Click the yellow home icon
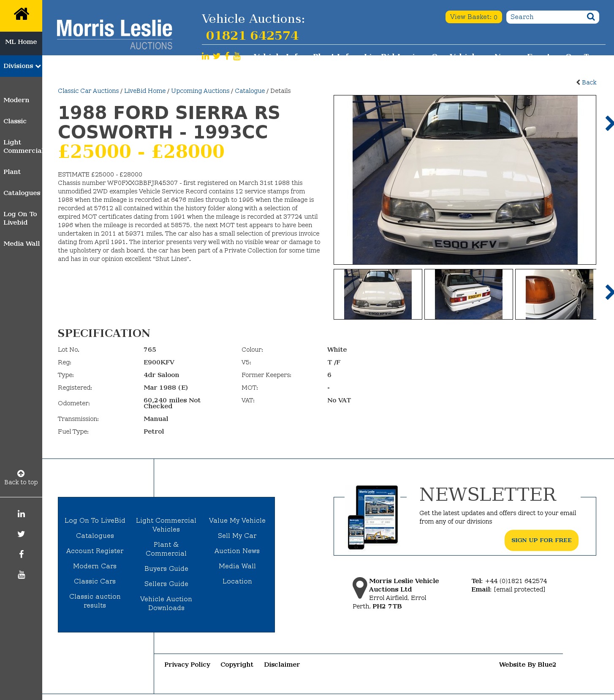Viewport: 614px width, 700px height. 21,14
